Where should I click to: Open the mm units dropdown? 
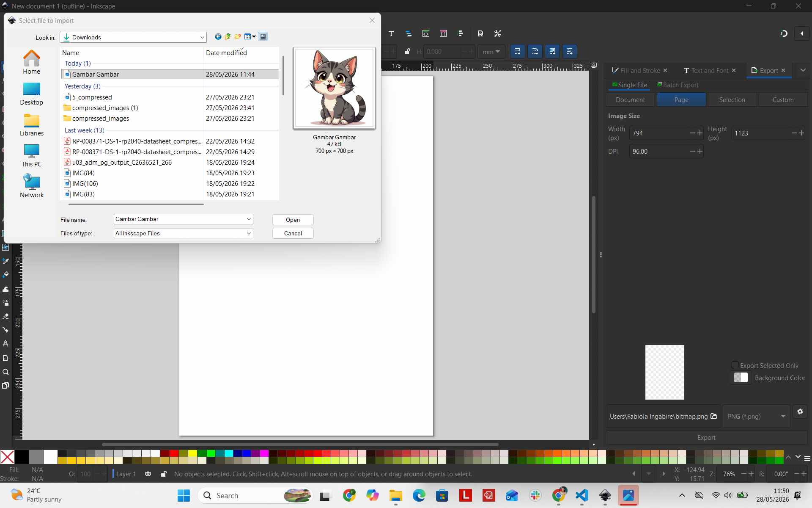pyautogui.click(x=491, y=52)
